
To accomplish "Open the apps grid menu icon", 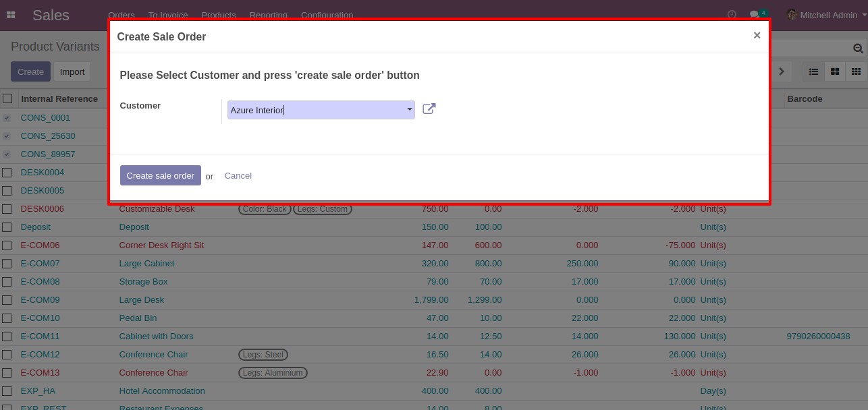I will 11,15.
